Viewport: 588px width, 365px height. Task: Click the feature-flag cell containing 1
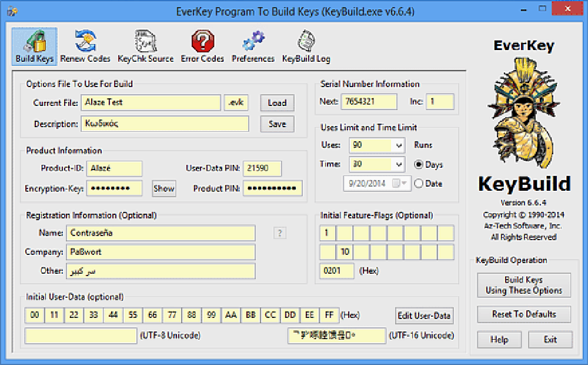[328, 233]
